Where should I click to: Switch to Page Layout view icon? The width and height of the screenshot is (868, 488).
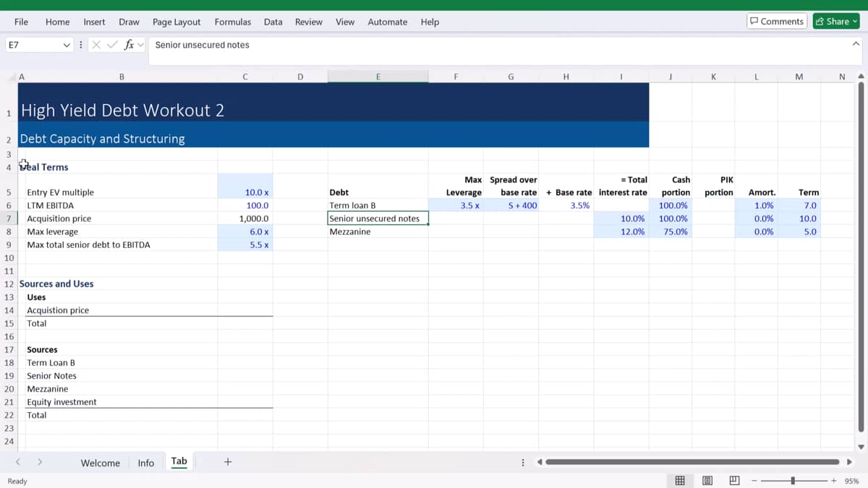[707, 481]
